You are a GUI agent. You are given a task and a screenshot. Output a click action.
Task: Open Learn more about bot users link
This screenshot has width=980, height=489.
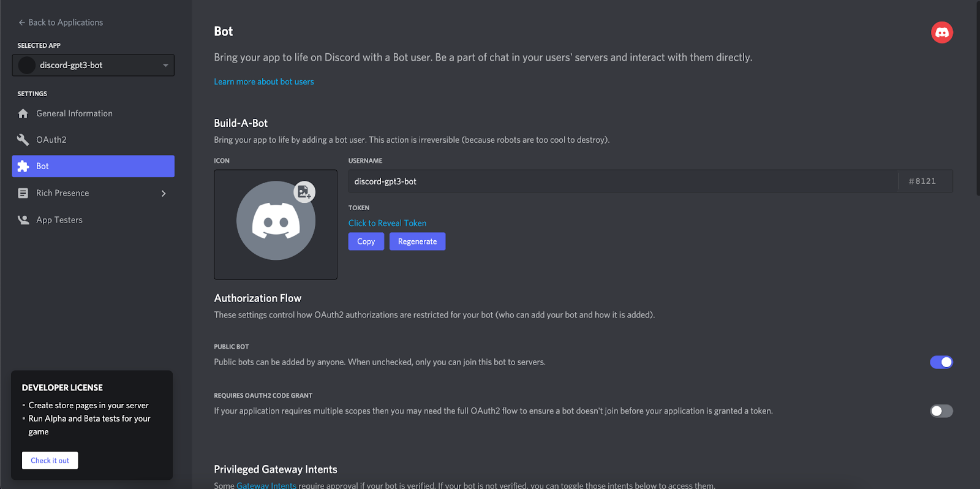264,81
